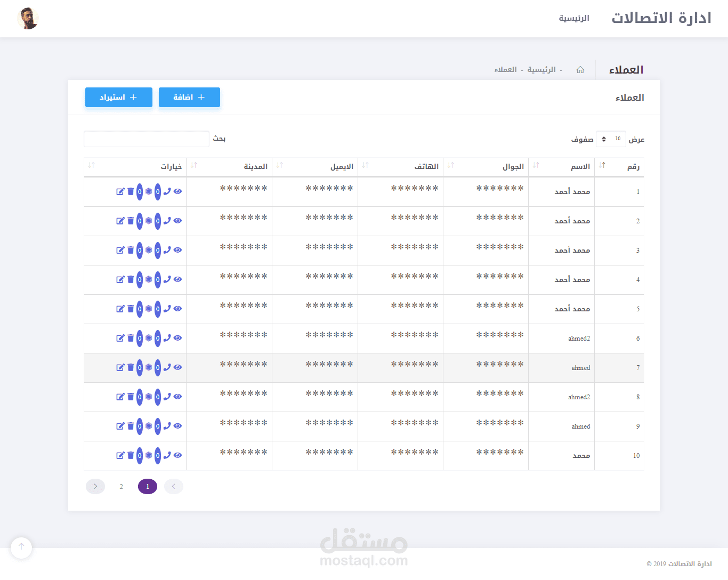Click phone icon for ahmed in row 7
This screenshot has width=728, height=580.
pos(167,367)
